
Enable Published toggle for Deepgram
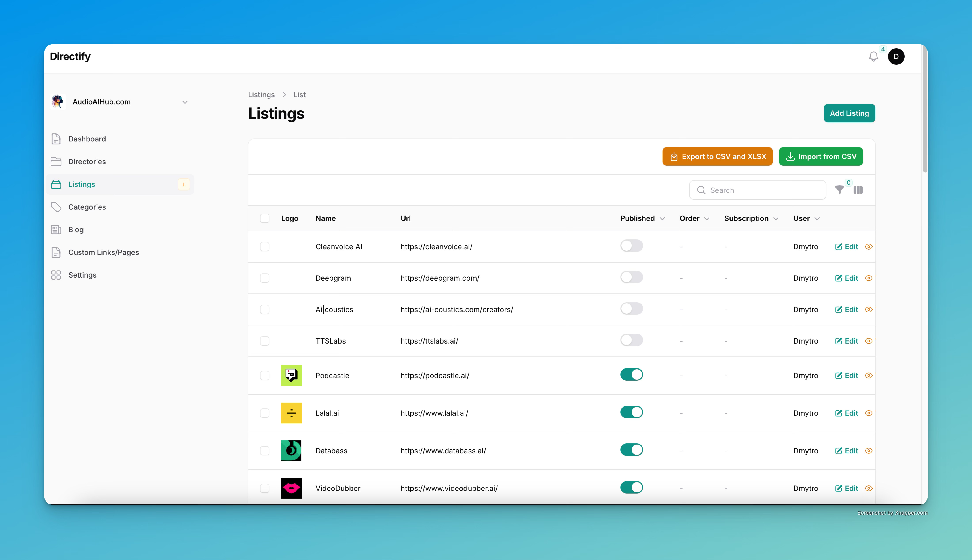(x=631, y=277)
